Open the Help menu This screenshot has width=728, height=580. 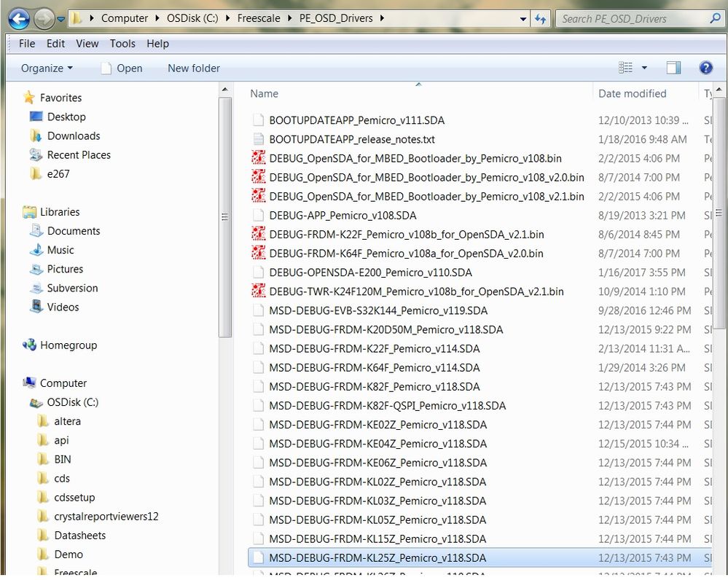click(x=158, y=44)
